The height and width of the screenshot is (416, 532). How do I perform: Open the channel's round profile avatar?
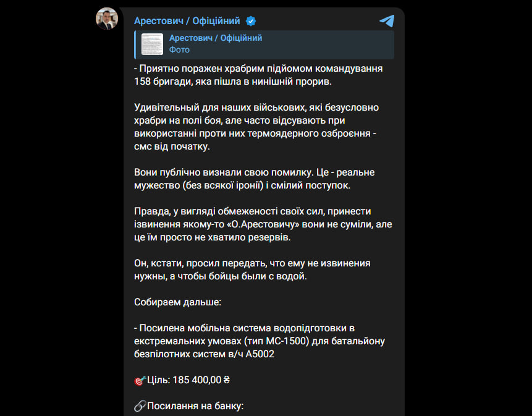coord(106,19)
